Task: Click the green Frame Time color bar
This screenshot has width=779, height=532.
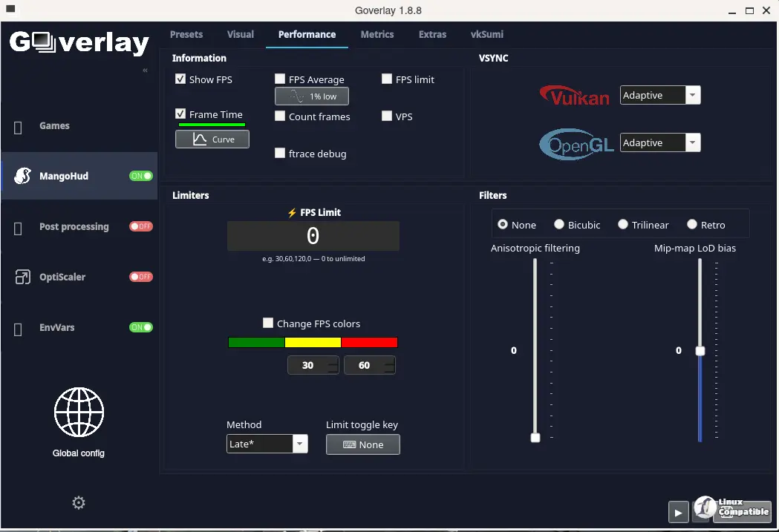Action: point(212,125)
